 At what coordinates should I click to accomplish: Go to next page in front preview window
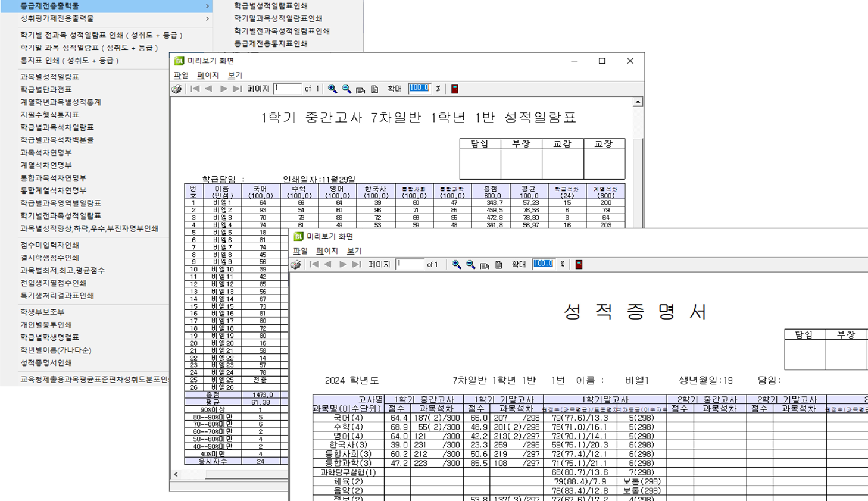[342, 264]
